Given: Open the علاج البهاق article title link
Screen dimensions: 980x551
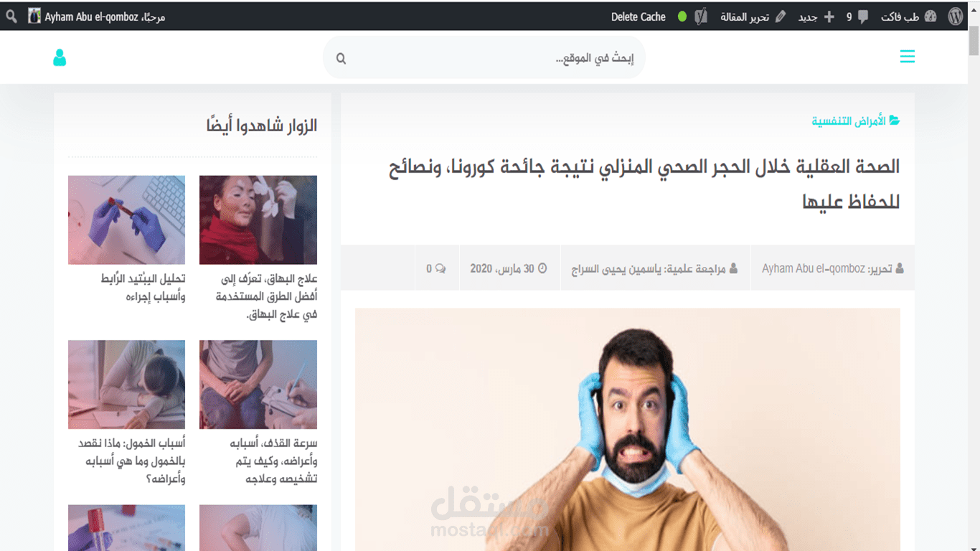Looking at the screenshot, I should 266,296.
